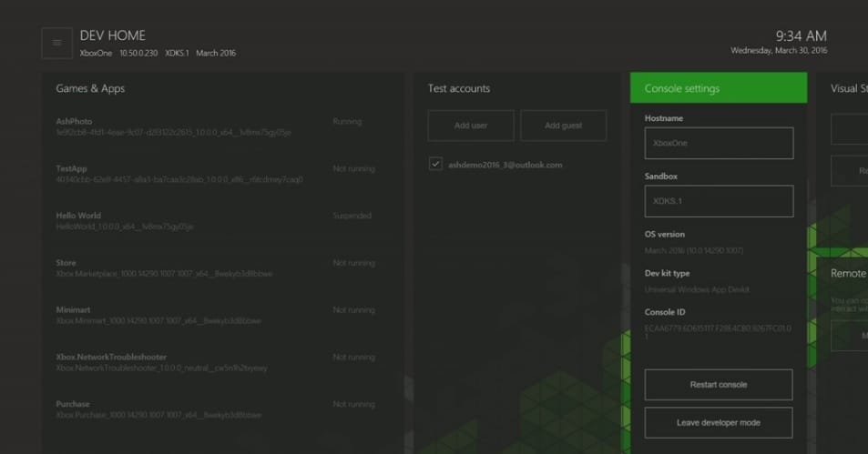The height and width of the screenshot is (454, 868).
Task: Select the Console settings header tile
Action: coord(719,88)
